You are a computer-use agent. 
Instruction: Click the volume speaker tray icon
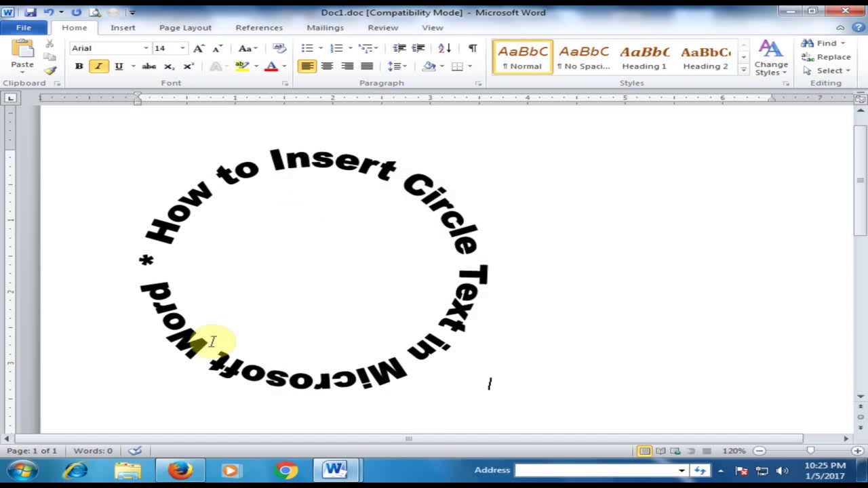point(782,471)
